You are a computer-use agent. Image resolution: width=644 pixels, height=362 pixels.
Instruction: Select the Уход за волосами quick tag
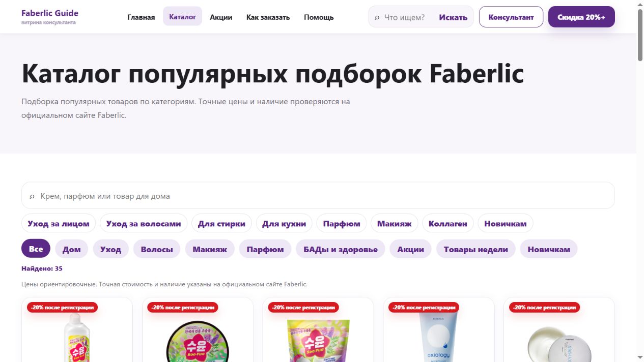pyautogui.click(x=144, y=223)
